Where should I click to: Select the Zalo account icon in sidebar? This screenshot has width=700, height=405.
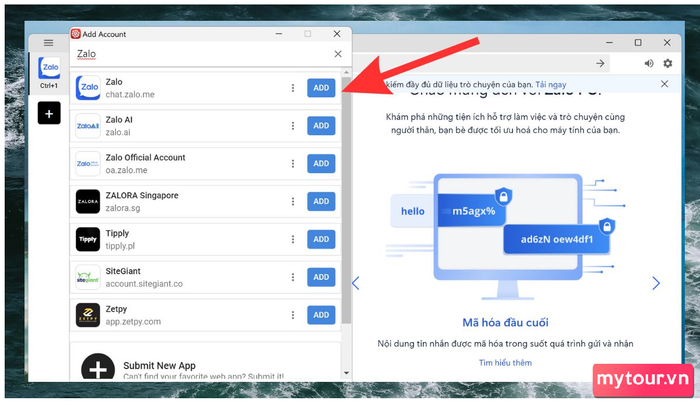[x=49, y=68]
